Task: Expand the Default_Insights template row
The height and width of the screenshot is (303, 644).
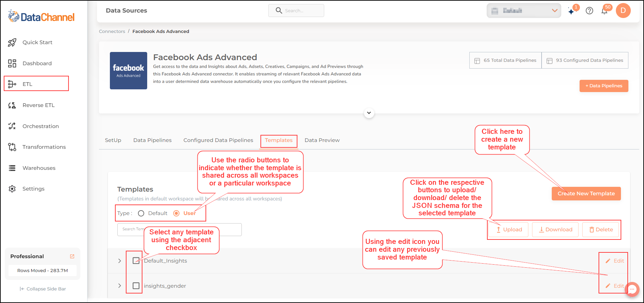Action: click(119, 261)
